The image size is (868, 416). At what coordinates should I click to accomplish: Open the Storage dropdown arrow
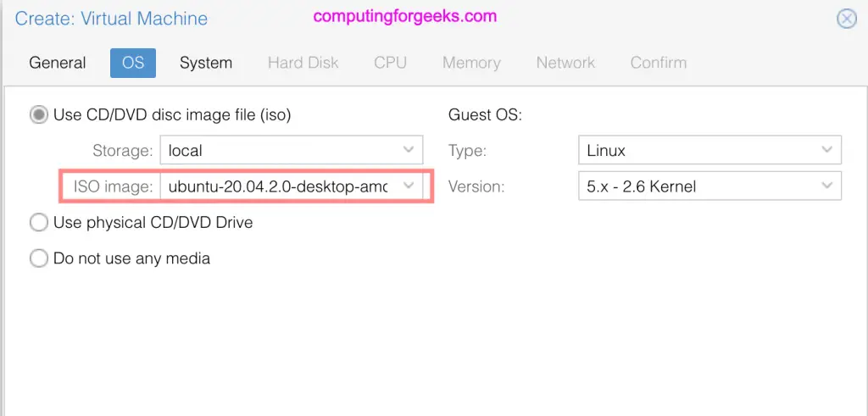pyautogui.click(x=409, y=150)
